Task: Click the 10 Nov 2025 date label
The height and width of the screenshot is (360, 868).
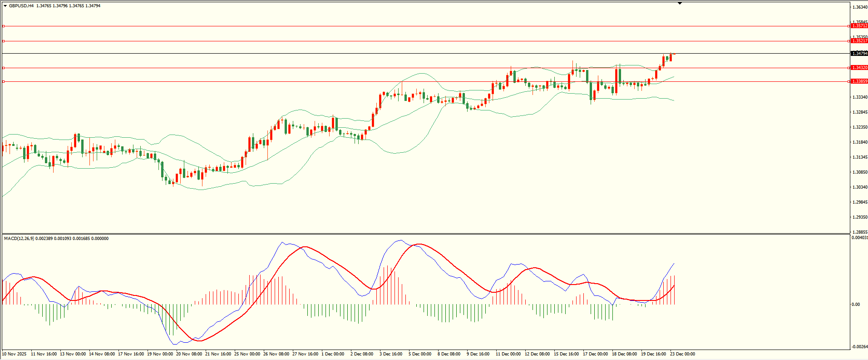Action: click(14, 354)
